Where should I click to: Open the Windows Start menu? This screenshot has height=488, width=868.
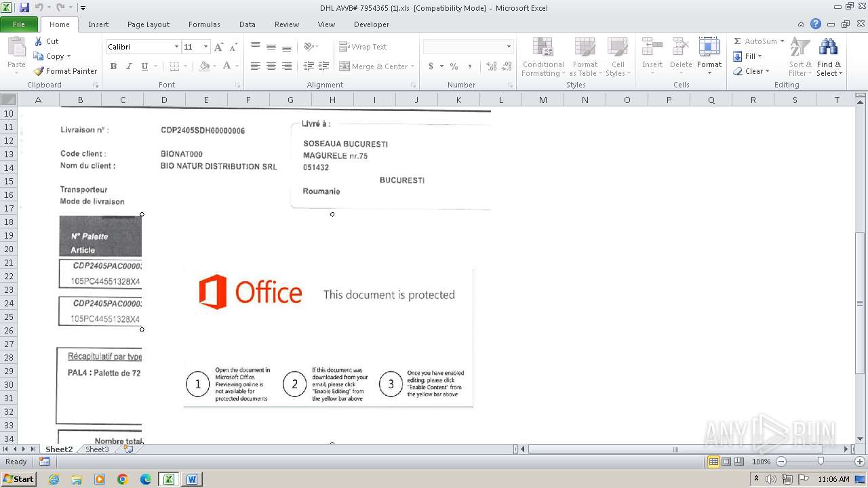(x=18, y=479)
